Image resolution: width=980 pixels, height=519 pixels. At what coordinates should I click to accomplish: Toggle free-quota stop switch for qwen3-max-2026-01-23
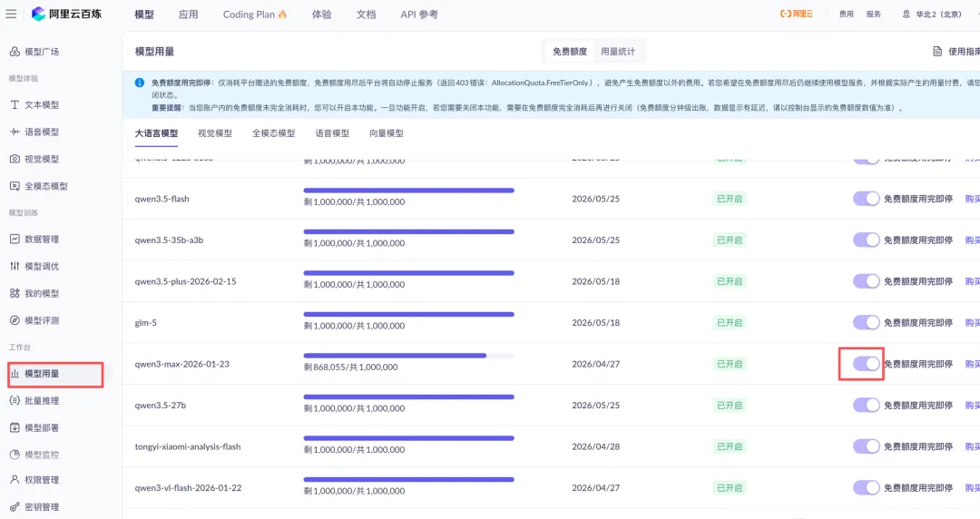coord(867,364)
